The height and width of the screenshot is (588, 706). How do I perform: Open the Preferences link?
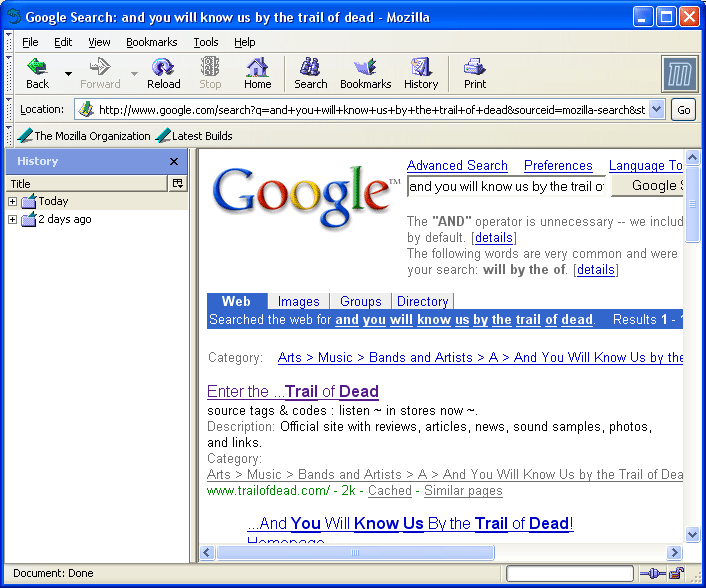pyautogui.click(x=558, y=165)
